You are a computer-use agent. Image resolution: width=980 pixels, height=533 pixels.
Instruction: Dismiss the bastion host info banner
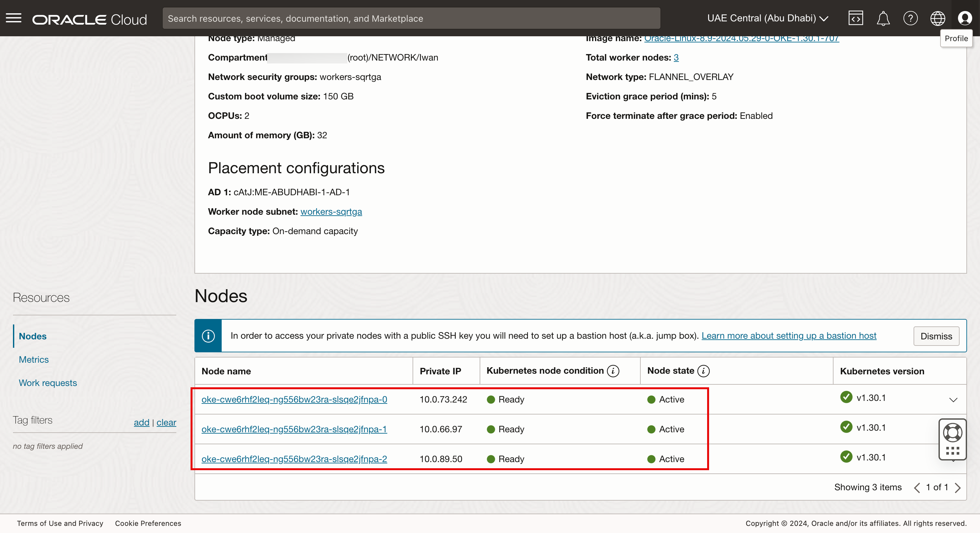point(936,336)
